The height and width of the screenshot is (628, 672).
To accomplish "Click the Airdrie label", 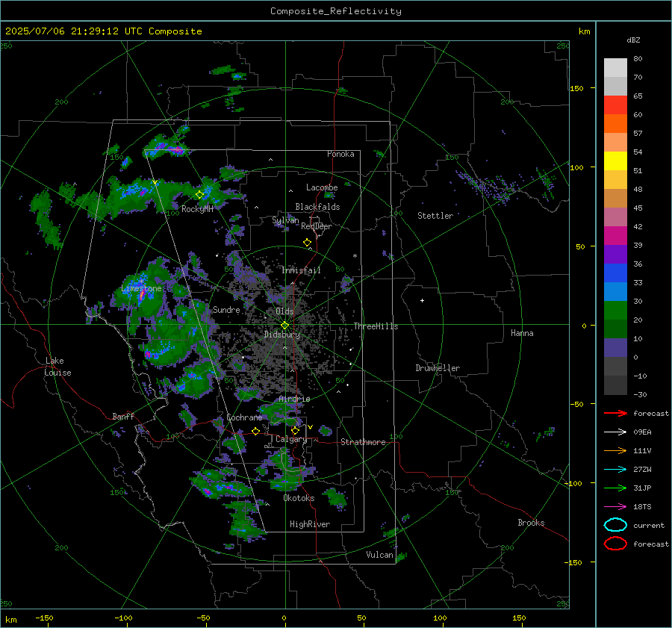I will (x=294, y=399).
